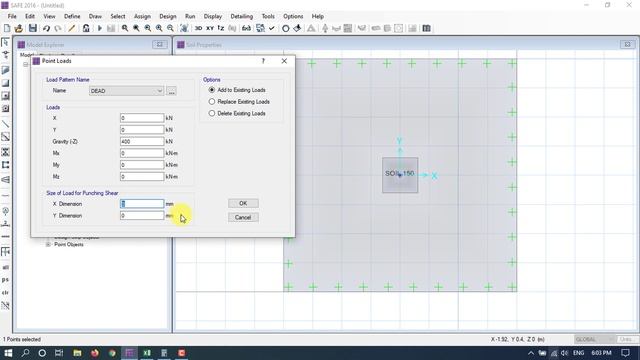Click the pencil refresh icon in toolbar
The height and width of the screenshot is (360, 640).
(71, 28)
